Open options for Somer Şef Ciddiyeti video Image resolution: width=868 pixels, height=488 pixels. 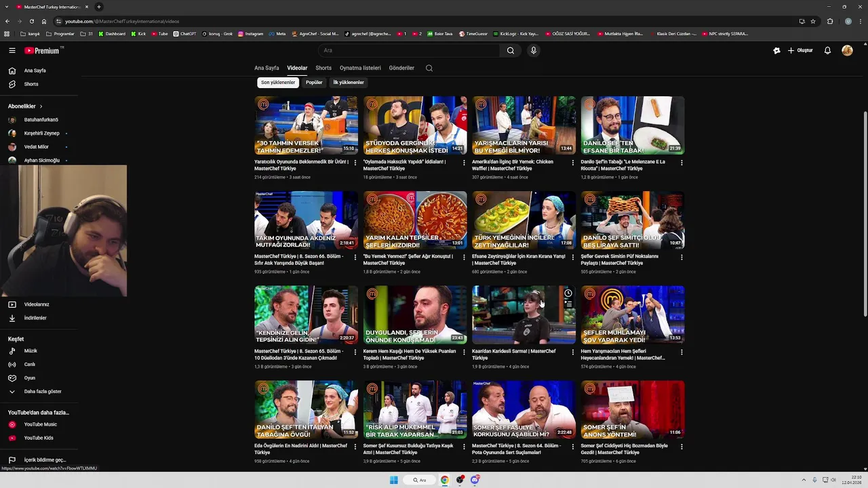coord(682,447)
